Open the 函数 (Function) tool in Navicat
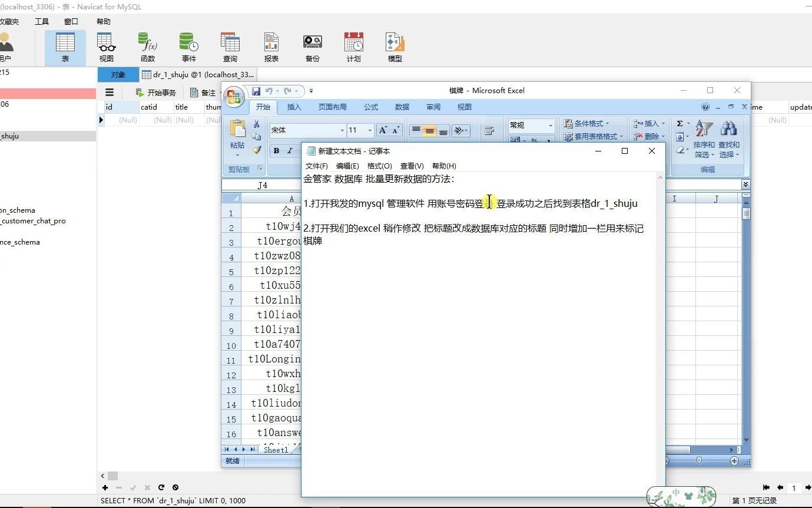The height and width of the screenshot is (508, 812). point(148,48)
